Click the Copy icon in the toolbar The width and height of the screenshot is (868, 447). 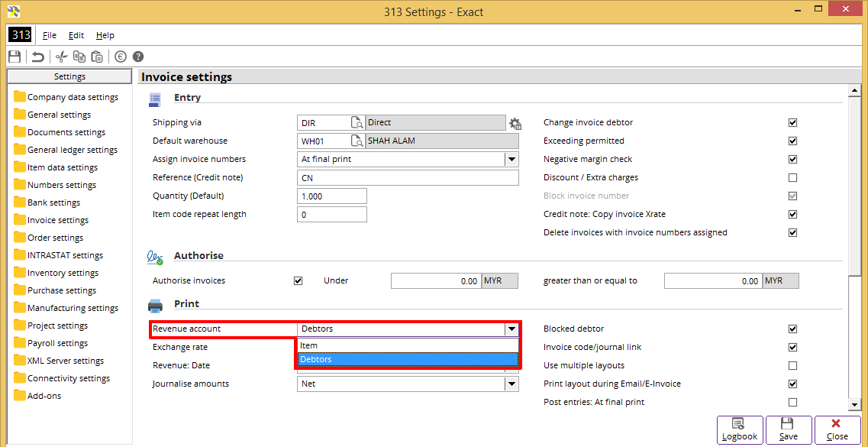point(79,57)
